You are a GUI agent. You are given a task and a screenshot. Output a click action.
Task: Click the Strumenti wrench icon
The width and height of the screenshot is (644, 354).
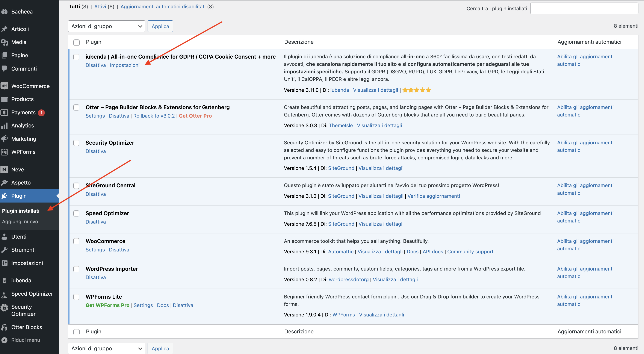pyautogui.click(x=4, y=250)
